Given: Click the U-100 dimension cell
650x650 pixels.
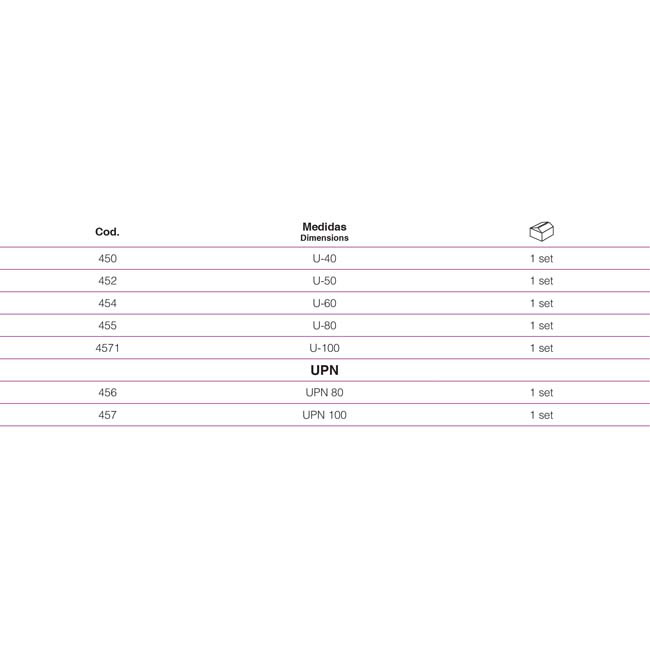Looking at the screenshot, I should (325, 348).
